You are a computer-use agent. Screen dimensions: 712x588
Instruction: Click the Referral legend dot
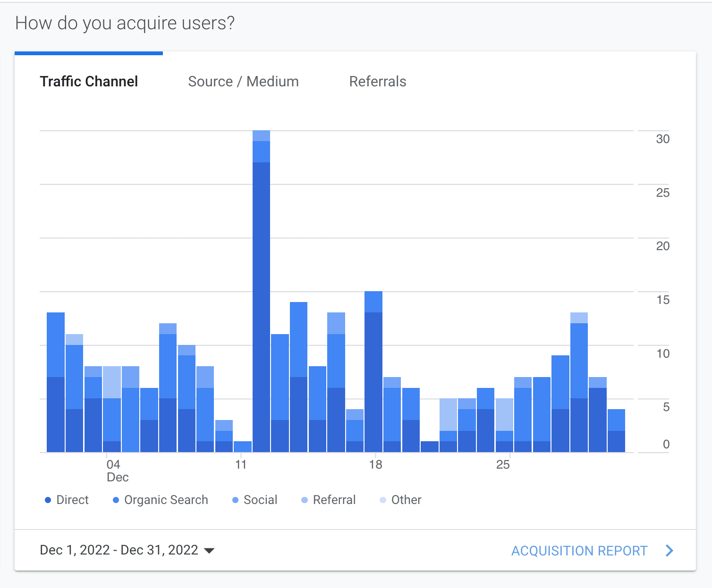(305, 500)
